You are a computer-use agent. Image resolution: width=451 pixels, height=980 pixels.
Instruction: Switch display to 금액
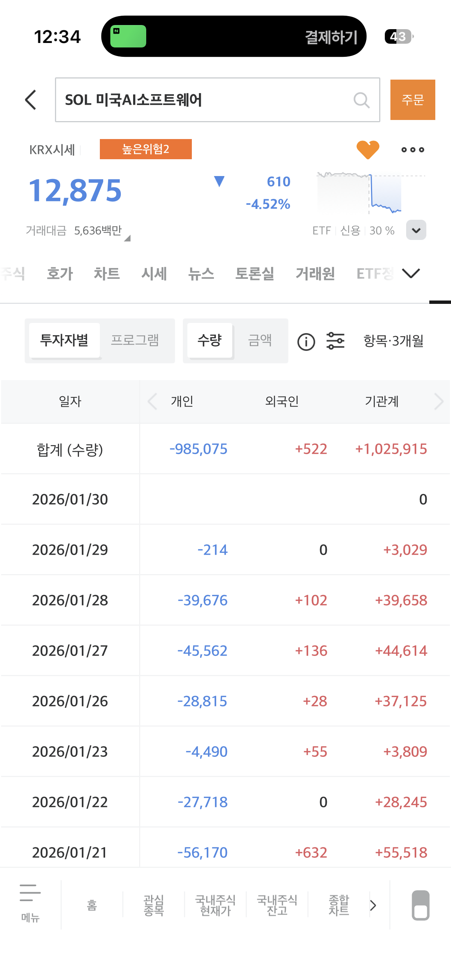(x=260, y=340)
